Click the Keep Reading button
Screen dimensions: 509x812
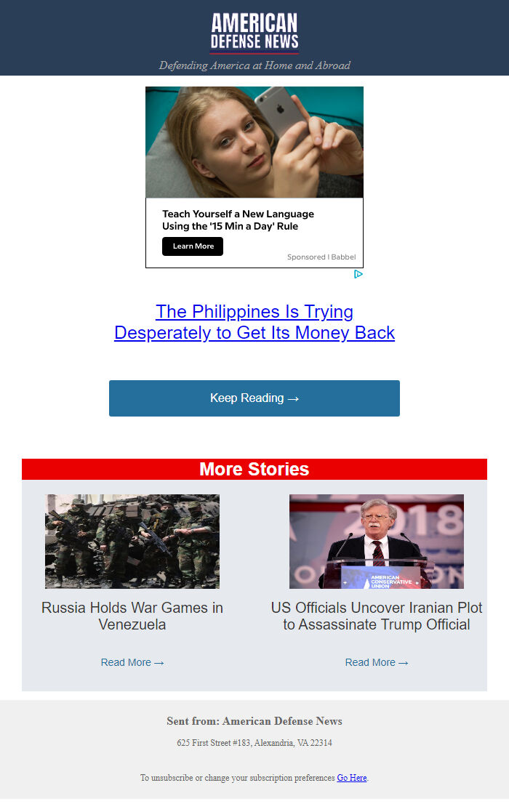254,398
